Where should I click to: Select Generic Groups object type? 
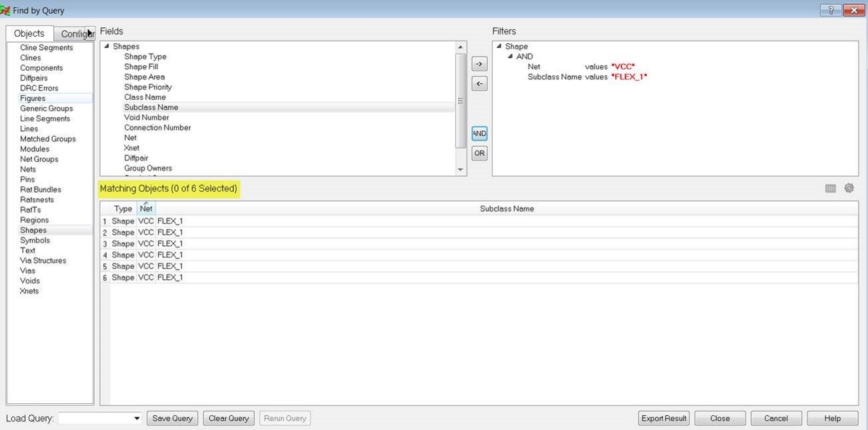click(47, 109)
